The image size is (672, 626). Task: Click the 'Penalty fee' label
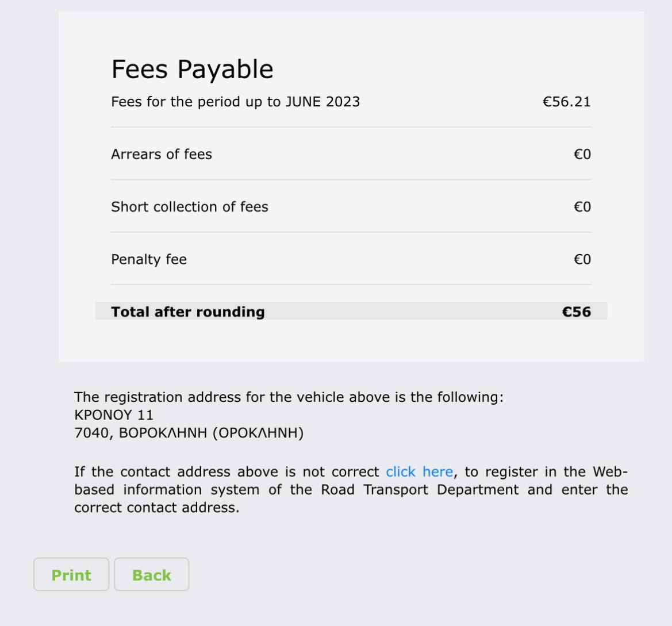(x=149, y=259)
